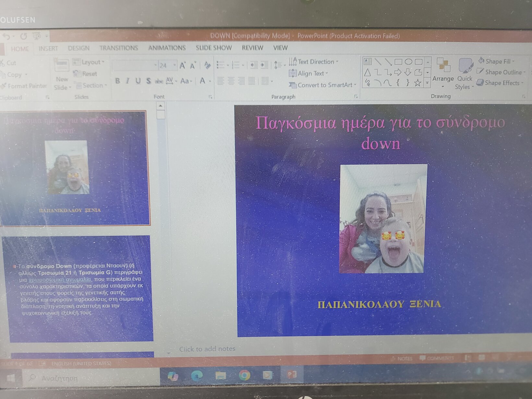Click the Copy button
Image resolution: width=532 pixels, height=399 pixels.
(13, 75)
